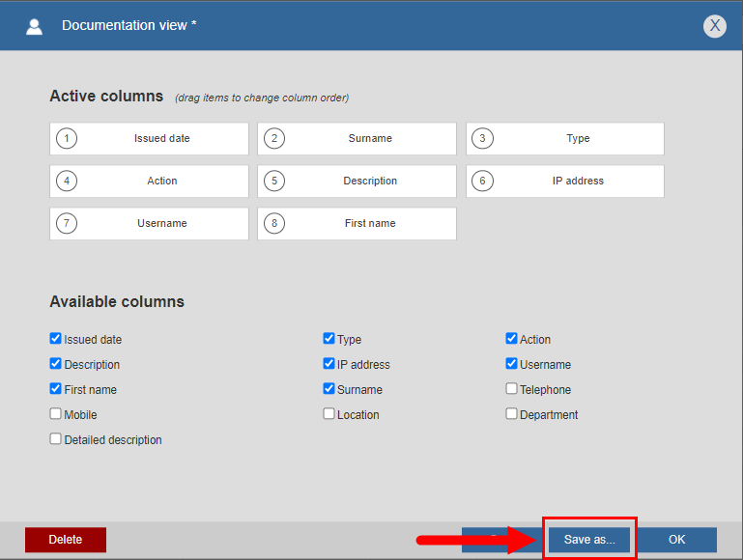The height and width of the screenshot is (560, 743).
Task: Enable the Detailed description checkbox
Action: click(x=55, y=438)
